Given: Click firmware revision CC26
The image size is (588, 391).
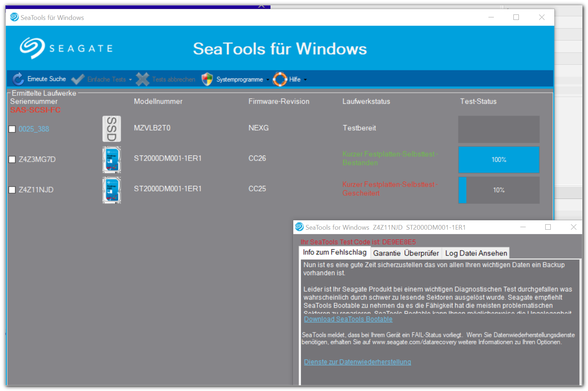Looking at the screenshot, I should tap(257, 158).
